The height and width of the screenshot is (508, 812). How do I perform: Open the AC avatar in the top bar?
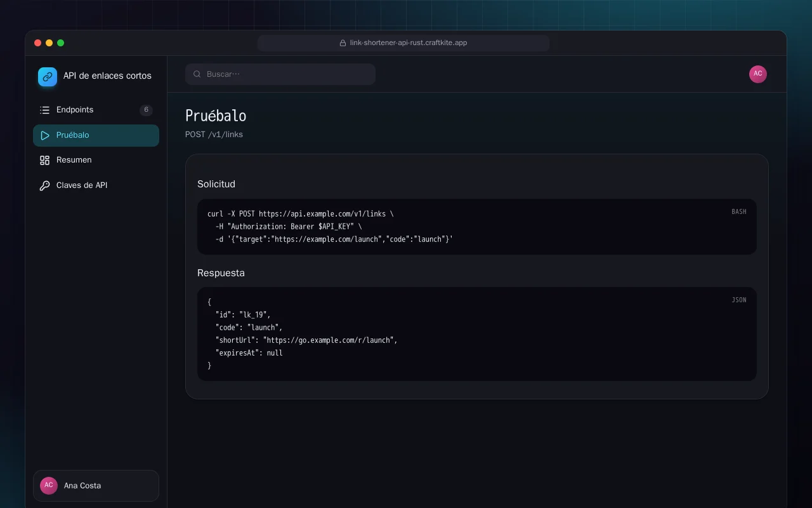click(x=758, y=74)
